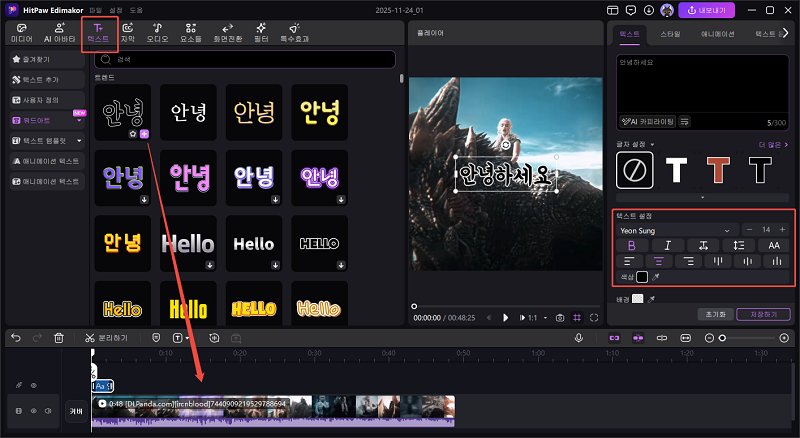Open the 배경 background color swatch
800x438 pixels.
(638, 299)
